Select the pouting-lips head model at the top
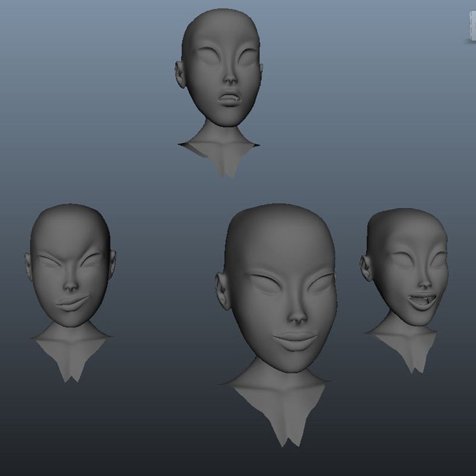The height and width of the screenshot is (476, 476). tap(220, 93)
